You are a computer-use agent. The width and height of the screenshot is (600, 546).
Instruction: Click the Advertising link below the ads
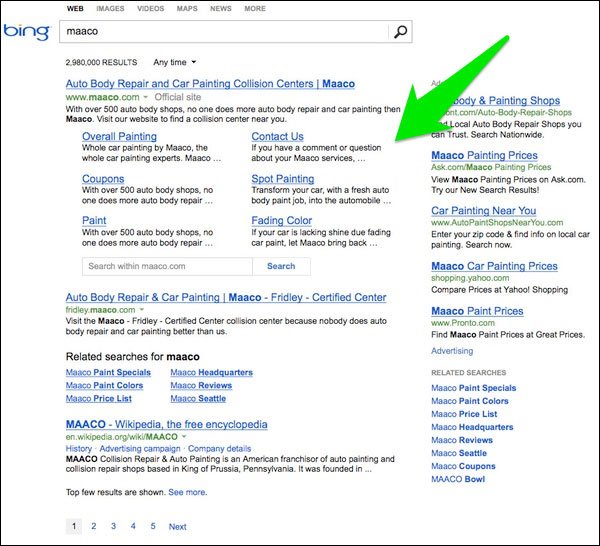click(x=452, y=351)
